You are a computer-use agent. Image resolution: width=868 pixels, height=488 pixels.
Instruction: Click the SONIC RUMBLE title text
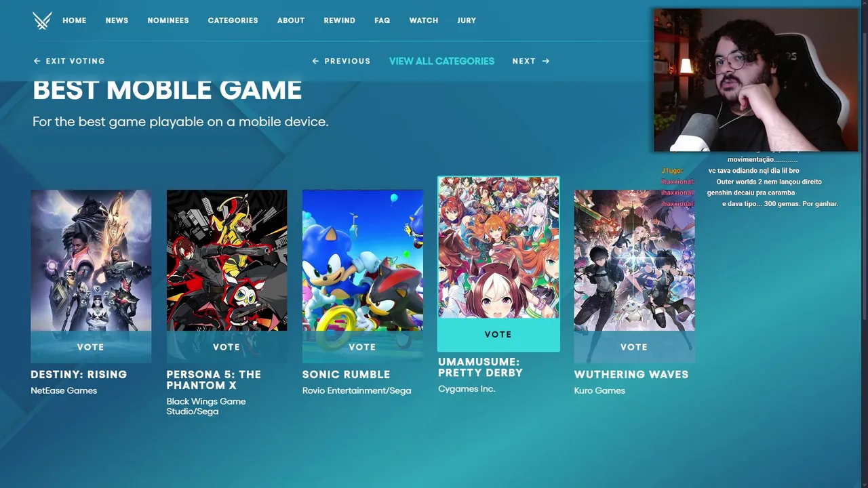[346, 375]
